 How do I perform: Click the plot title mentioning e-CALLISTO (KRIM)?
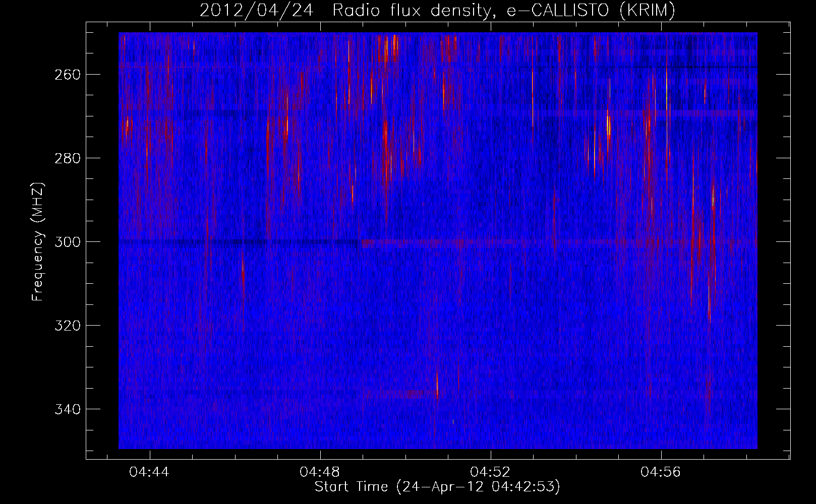click(437, 10)
